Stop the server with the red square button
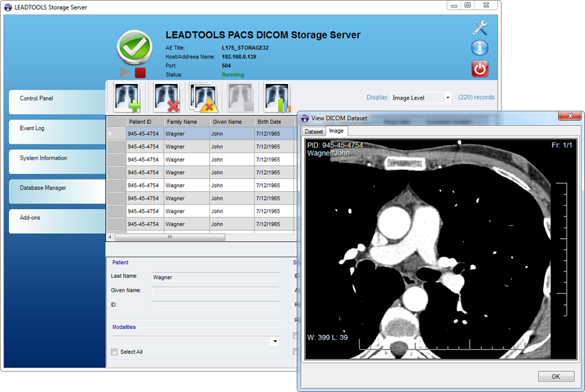The image size is (585, 392). 140,72
